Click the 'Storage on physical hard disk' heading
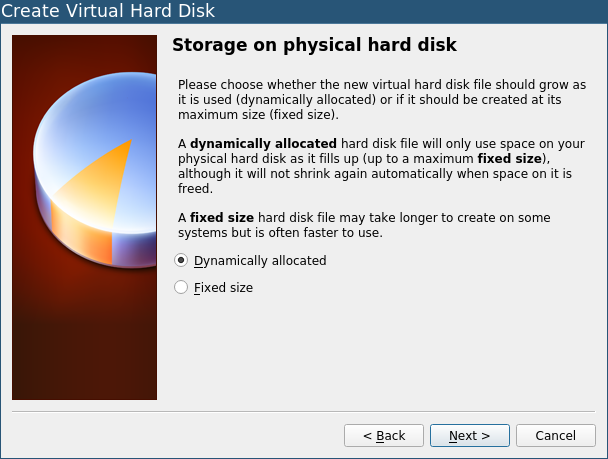Image resolution: width=608 pixels, height=459 pixels. (314, 45)
